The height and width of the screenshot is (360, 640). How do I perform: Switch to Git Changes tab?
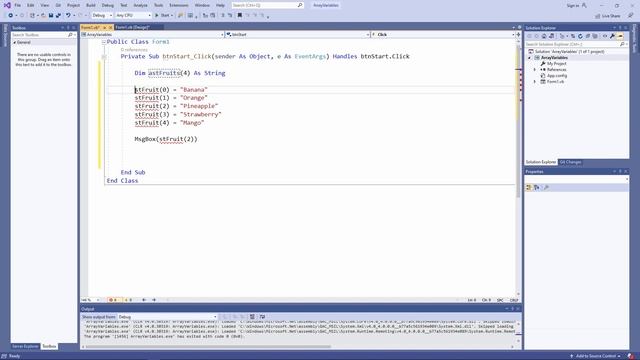point(570,162)
